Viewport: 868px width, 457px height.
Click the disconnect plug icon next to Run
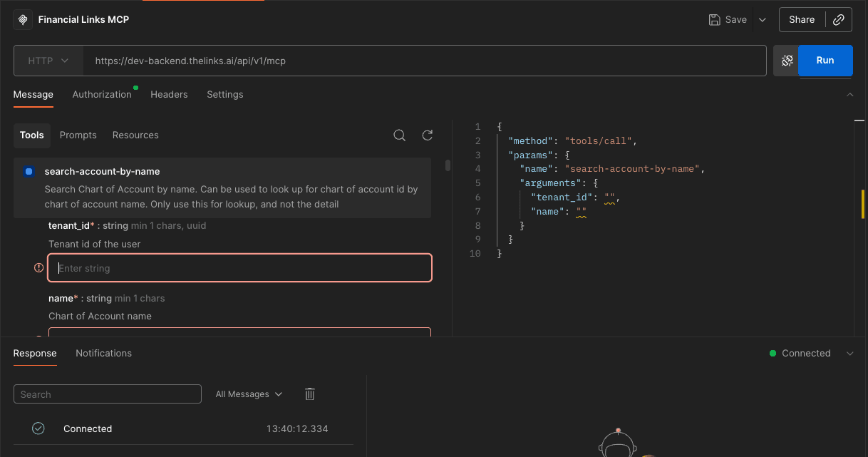785,61
